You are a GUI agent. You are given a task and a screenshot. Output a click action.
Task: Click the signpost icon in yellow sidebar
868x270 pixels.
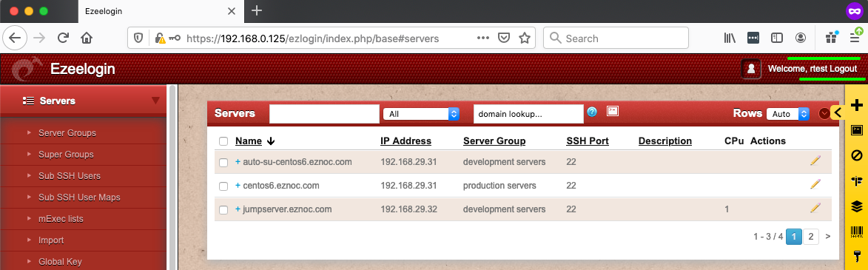(856, 180)
